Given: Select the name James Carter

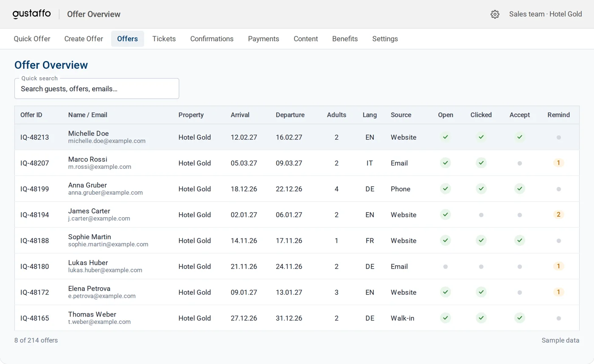Looking at the screenshot, I should click(x=89, y=211).
